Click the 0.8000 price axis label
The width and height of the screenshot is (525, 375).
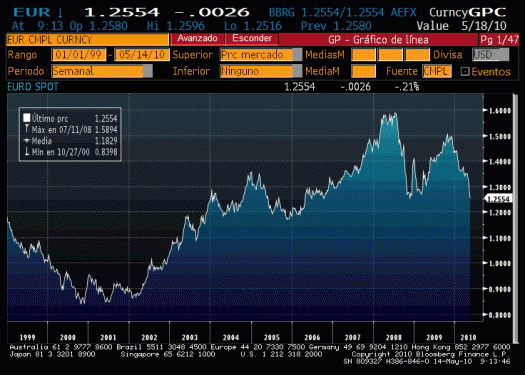tap(500, 315)
